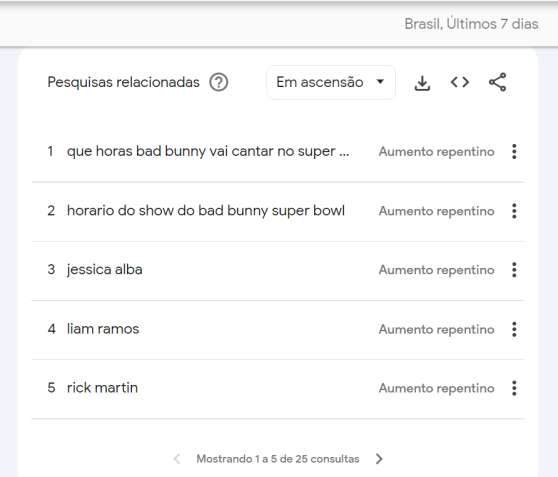Open the jessica alba query
The width and height of the screenshot is (558, 477).
[x=105, y=270]
